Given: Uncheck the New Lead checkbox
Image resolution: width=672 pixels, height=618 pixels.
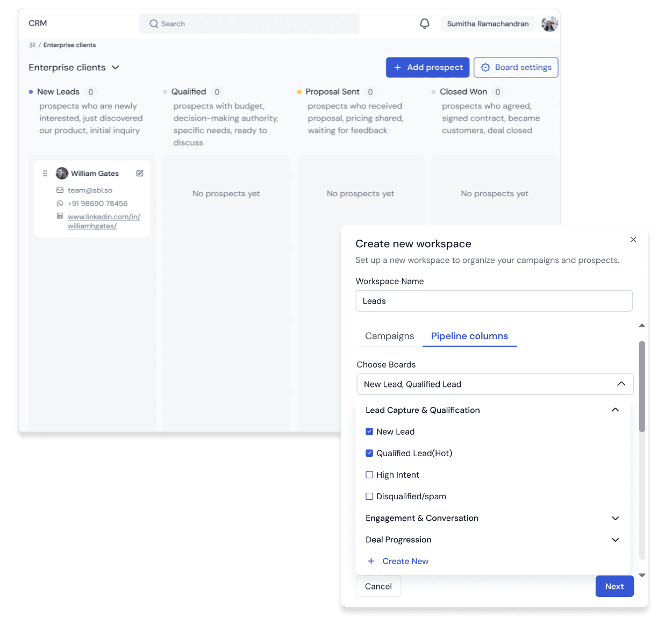Looking at the screenshot, I should click(369, 432).
